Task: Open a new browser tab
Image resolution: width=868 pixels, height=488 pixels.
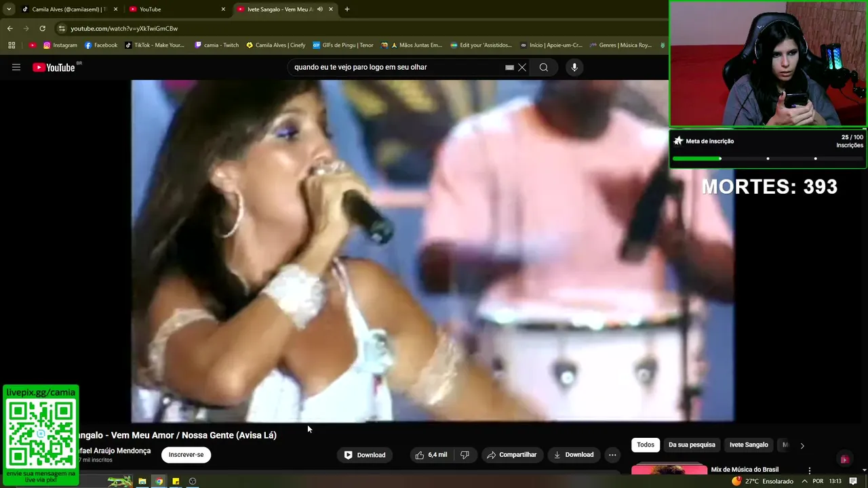Action: (x=347, y=9)
